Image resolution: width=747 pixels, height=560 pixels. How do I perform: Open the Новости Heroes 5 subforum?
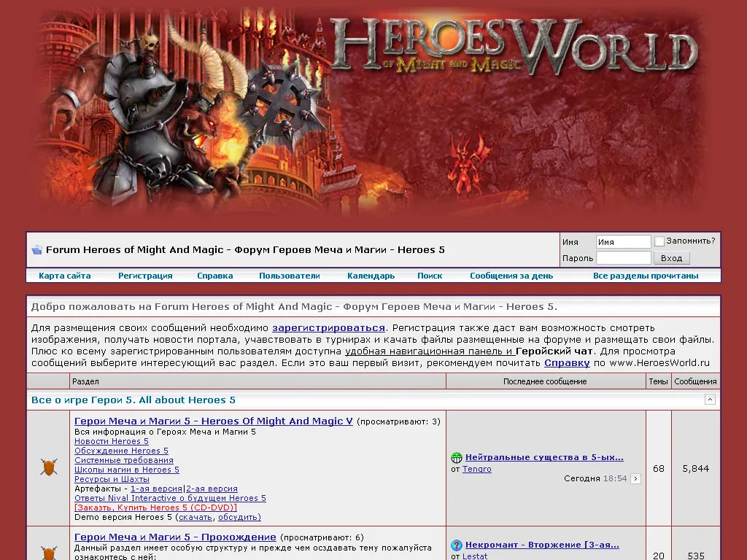pyautogui.click(x=112, y=441)
